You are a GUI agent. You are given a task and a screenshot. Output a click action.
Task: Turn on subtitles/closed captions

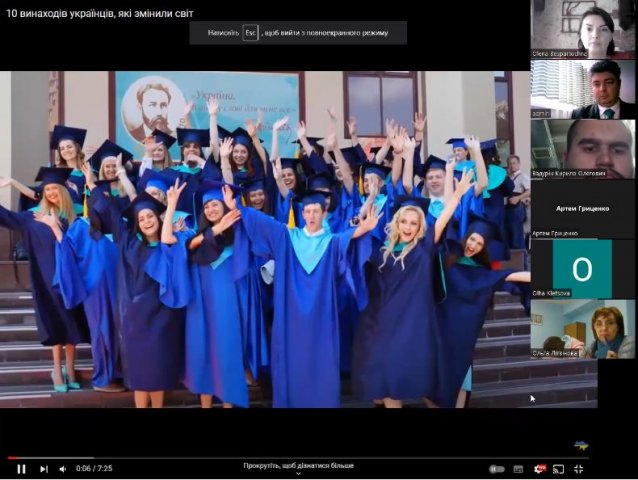point(518,468)
